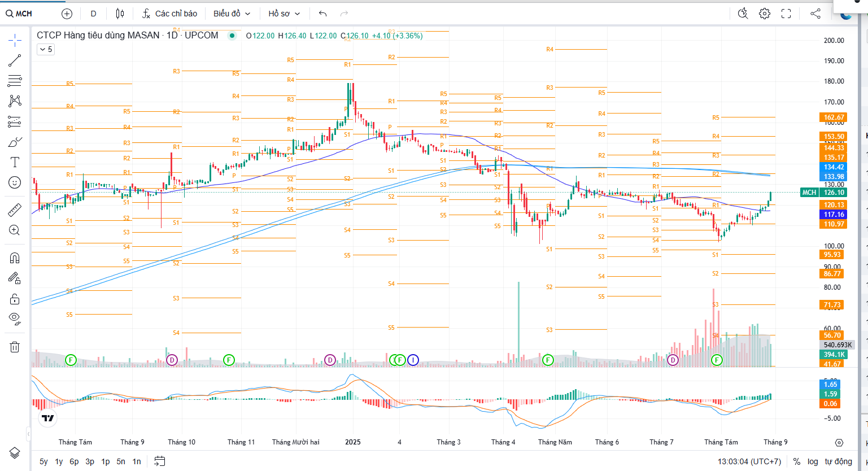Screen dimensions: 868x471
Task: Toggle hide all drawings eye icon
Action: click(15, 319)
